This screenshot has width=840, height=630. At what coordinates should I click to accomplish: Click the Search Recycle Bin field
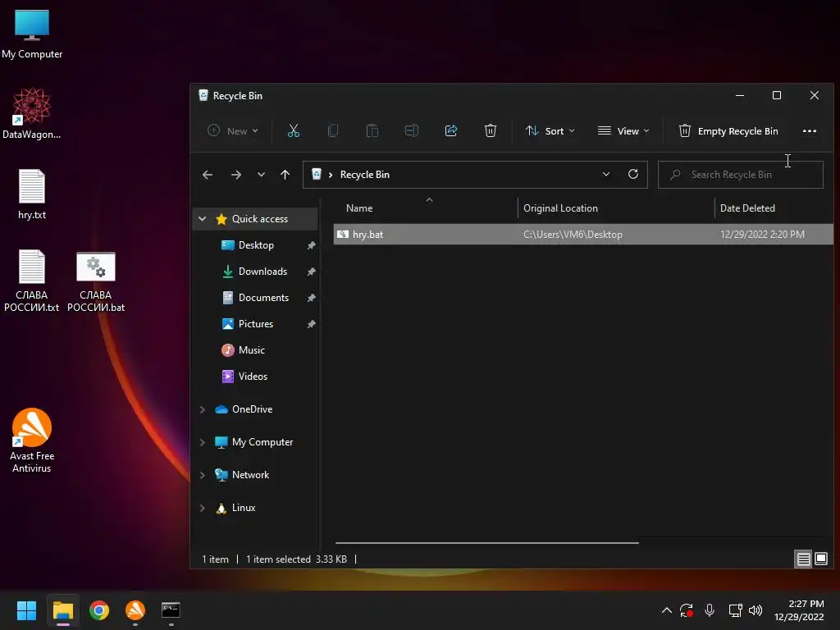pyautogui.click(x=741, y=175)
